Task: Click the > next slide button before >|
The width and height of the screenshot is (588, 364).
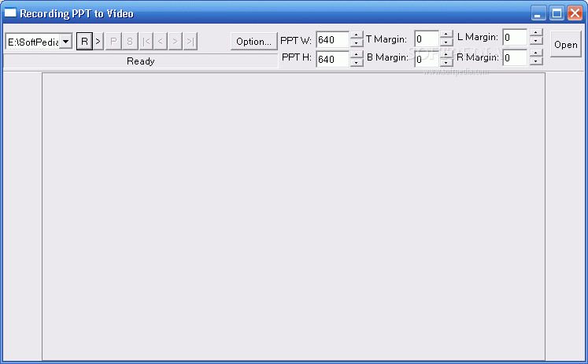Action: tap(175, 41)
